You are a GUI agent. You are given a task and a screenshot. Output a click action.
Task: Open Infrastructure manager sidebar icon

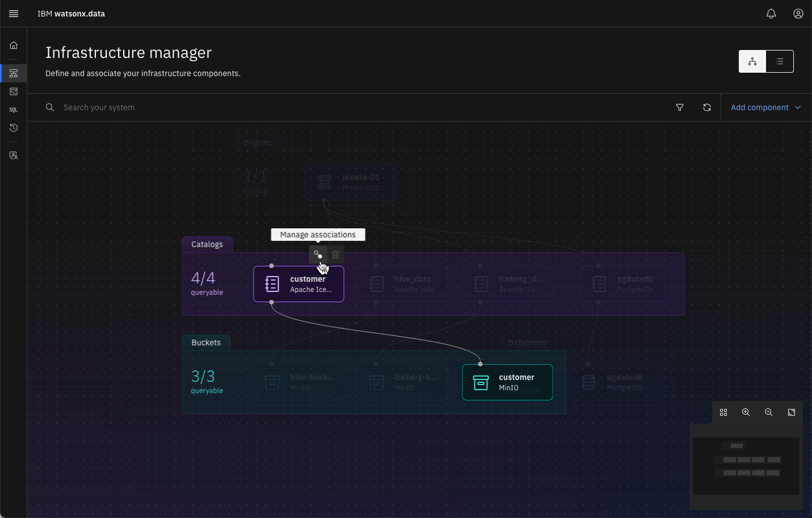tap(14, 73)
